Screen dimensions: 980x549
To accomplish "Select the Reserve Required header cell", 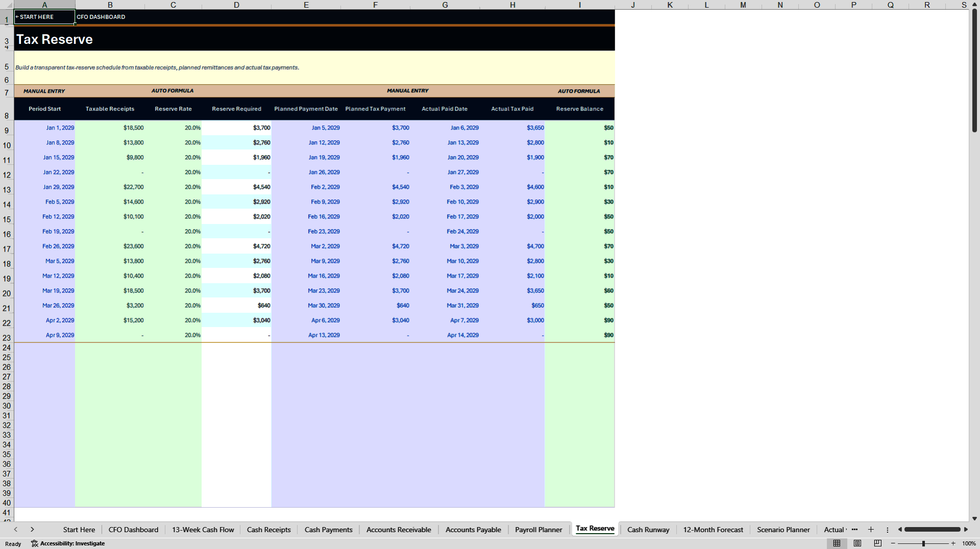I will [x=236, y=109].
